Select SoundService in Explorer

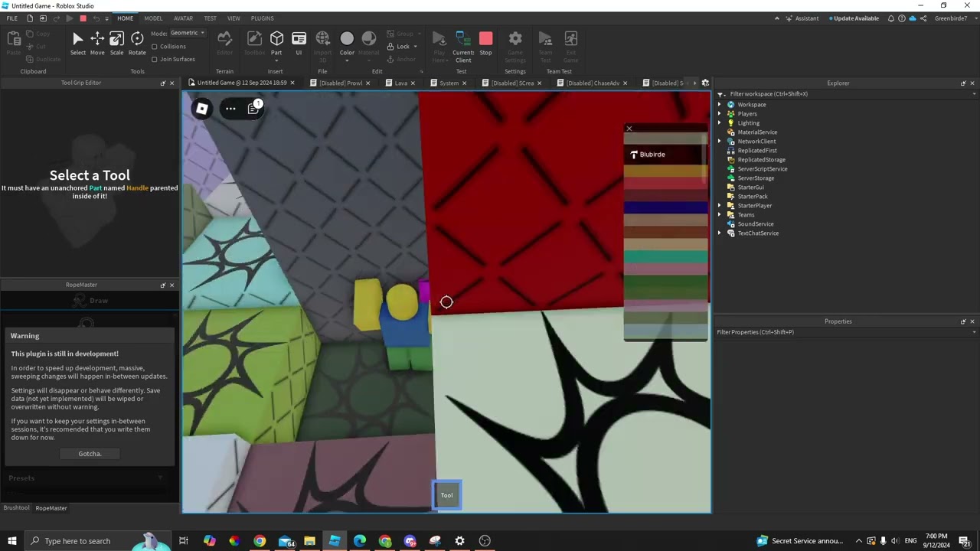pos(756,224)
